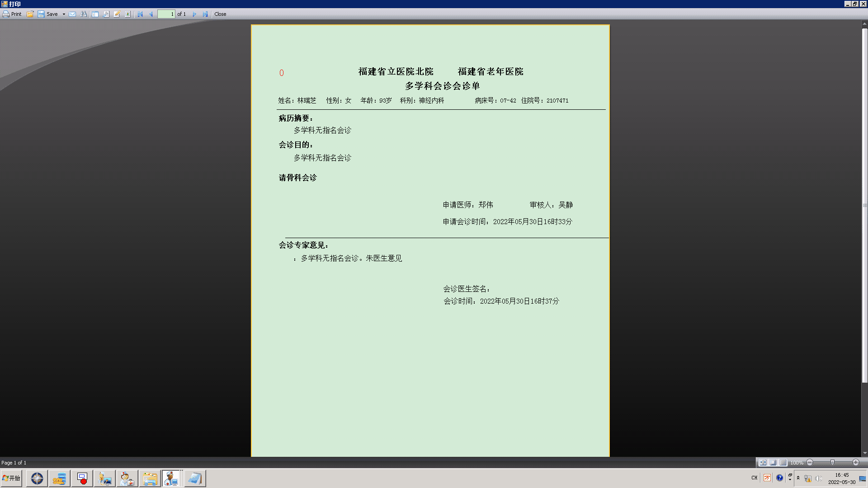Open a report file with folder icon
This screenshot has width=868, height=488.
click(30, 14)
